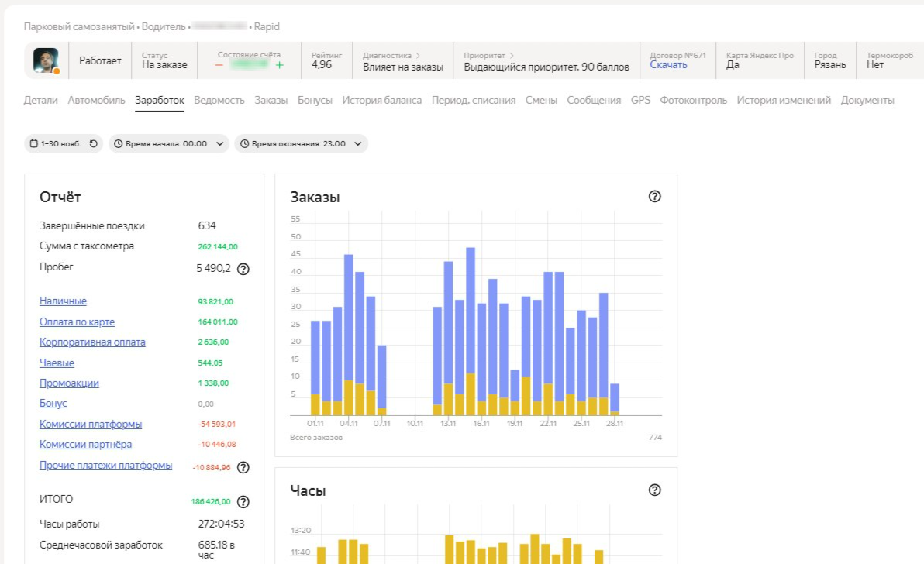Click the Оплата по карте link
Viewport: 924px width, 564px height.
(x=77, y=322)
